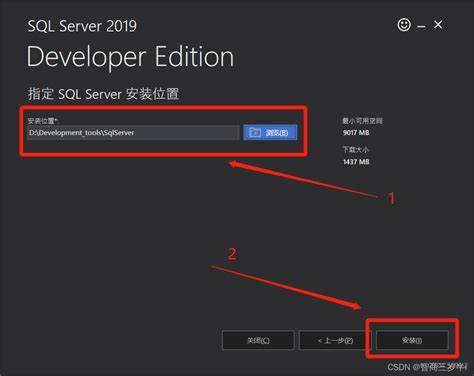Viewport: 474px width, 376px height.
Task: Click the smiley feedback icon
Action: pyautogui.click(x=404, y=25)
